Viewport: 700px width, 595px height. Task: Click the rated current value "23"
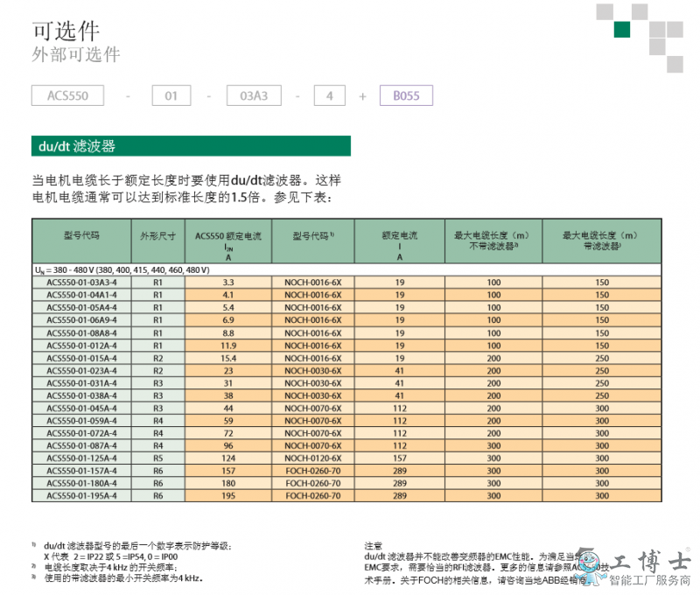pyautogui.click(x=228, y=371)
